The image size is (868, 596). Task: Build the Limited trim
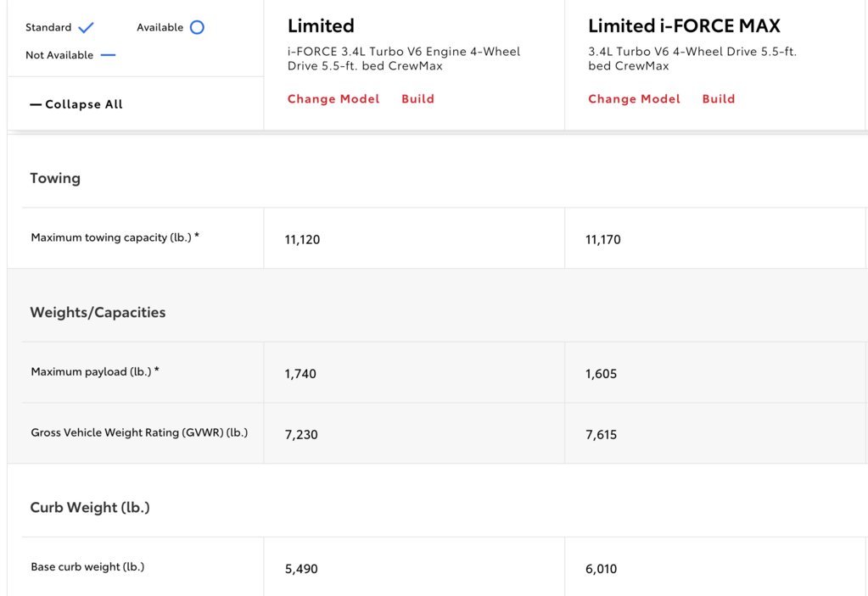click(x=418, y=99)
